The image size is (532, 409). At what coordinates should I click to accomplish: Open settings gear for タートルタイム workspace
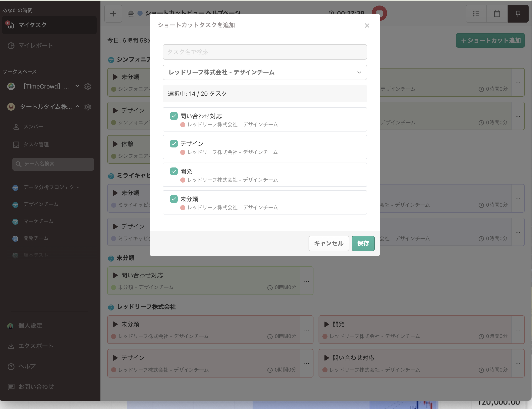click(88, 107)
